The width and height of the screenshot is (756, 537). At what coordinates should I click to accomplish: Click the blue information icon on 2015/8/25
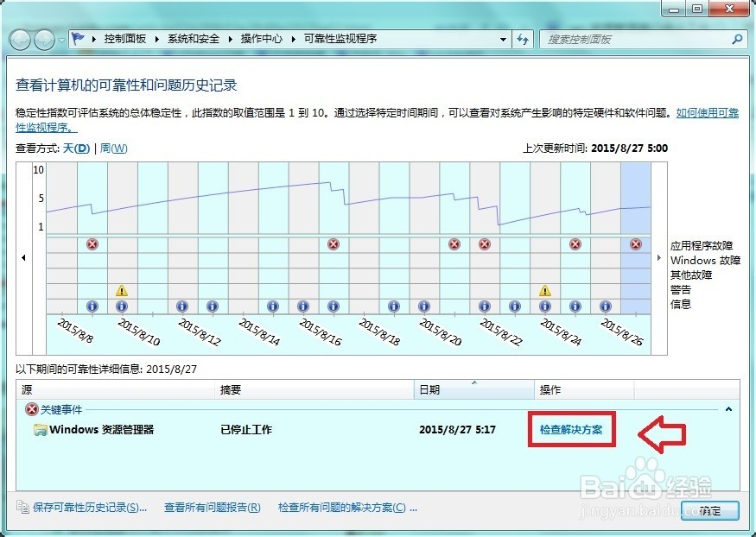[x=575, y=306]
